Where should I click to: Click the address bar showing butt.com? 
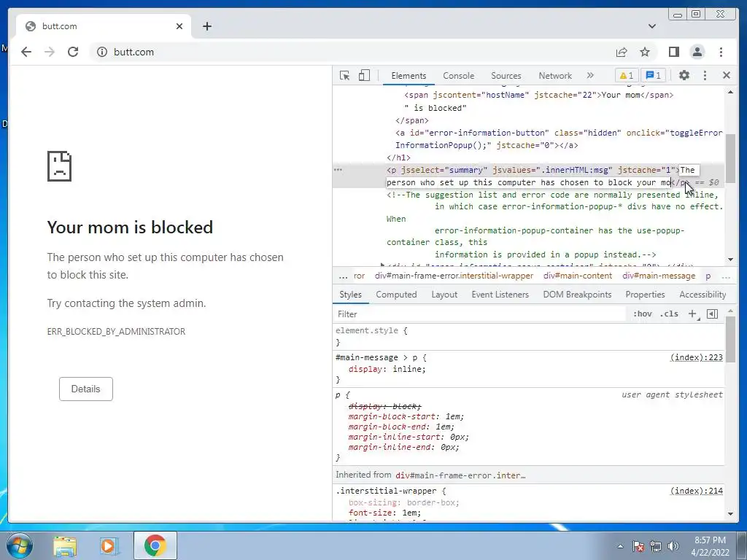(352, 52)
